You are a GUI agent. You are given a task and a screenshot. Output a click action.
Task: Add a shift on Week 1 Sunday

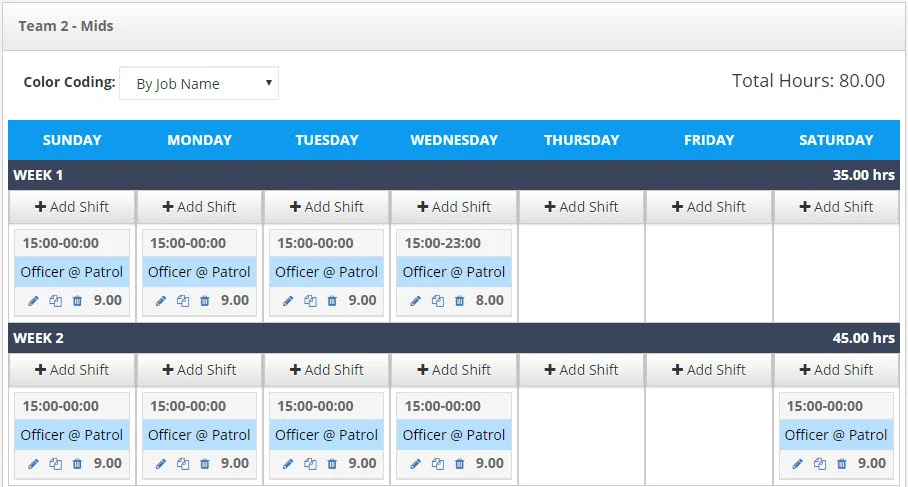click(x=72, y=207)
